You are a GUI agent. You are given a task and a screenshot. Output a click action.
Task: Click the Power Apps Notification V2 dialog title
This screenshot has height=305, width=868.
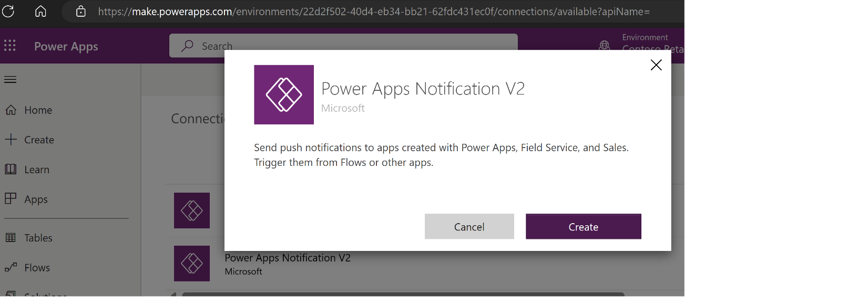click(423, 89)
